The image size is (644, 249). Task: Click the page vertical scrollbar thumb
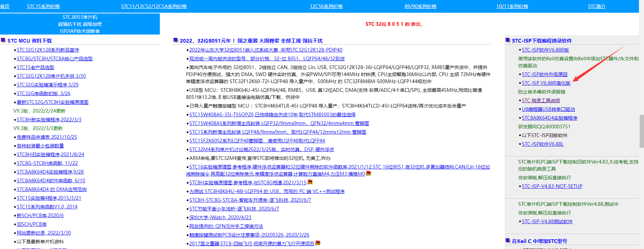point(642,131)
